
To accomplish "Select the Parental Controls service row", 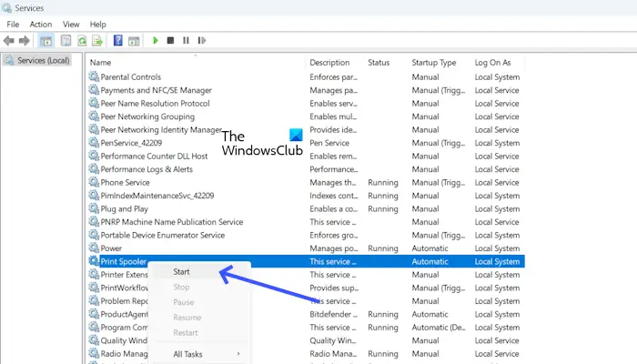I will point(130,77).
